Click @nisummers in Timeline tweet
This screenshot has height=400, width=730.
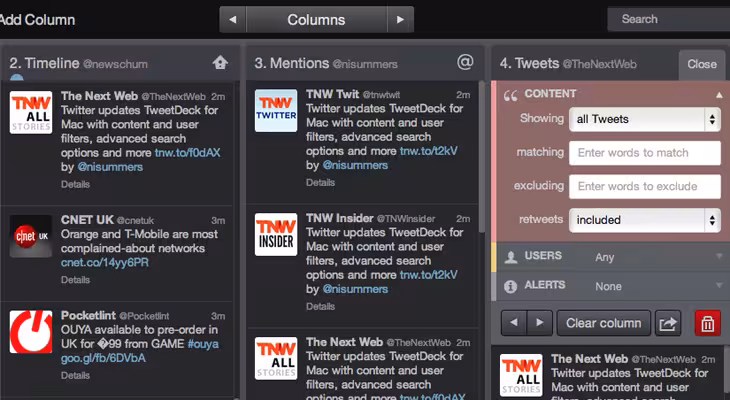(x=110, y=167)
